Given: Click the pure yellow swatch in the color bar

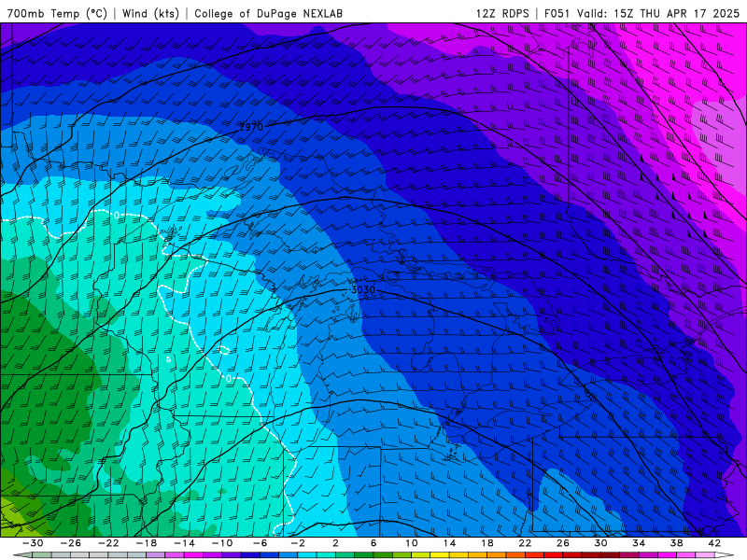Looking at the screenshot, I should tap(440, 555).
